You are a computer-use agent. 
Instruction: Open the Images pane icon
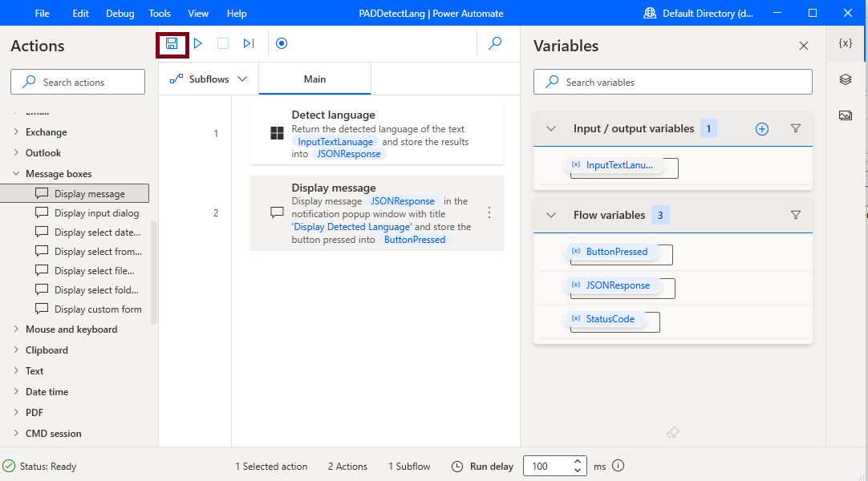[845, 115]
